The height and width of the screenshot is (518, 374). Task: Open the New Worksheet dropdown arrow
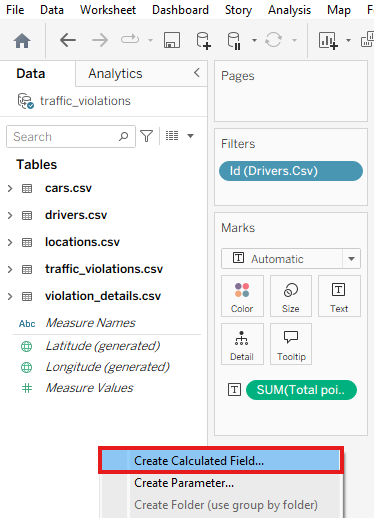click(x=348, y=40)
